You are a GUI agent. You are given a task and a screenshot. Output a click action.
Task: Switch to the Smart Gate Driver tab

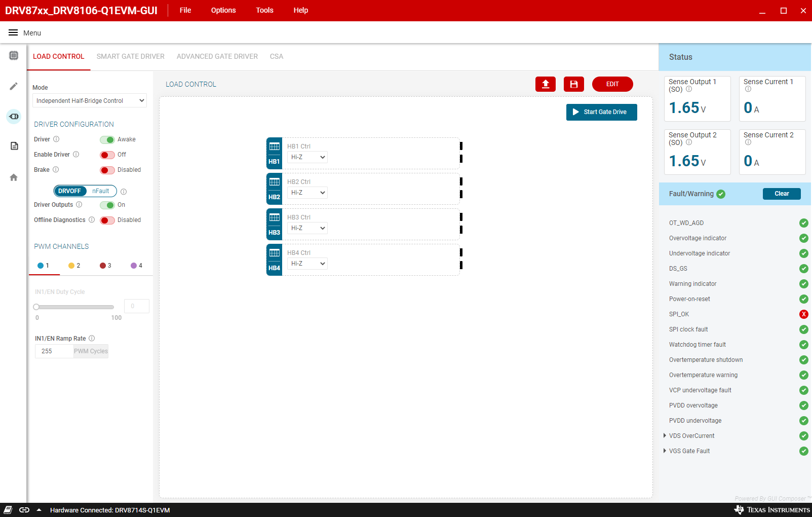point(131,57)
